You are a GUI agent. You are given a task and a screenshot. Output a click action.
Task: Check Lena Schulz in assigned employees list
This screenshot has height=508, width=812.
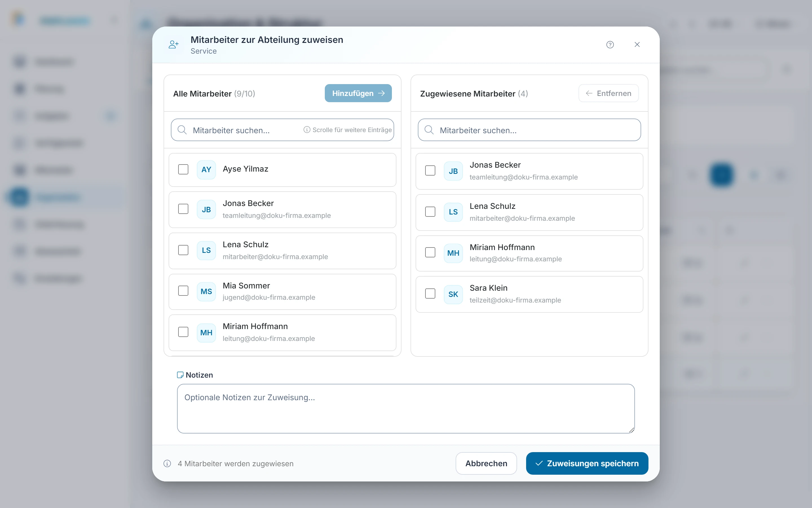[x=430, y=212]
